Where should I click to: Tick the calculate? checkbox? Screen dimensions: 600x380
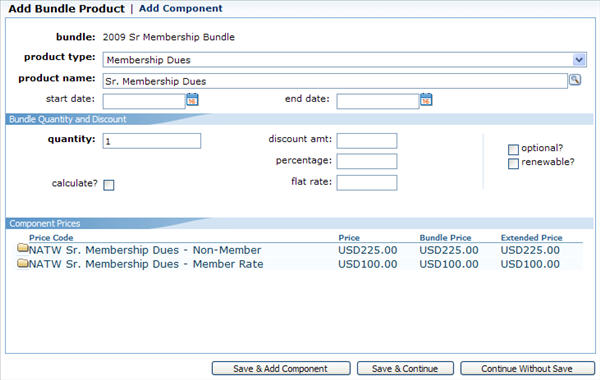[x=109, y=185]
